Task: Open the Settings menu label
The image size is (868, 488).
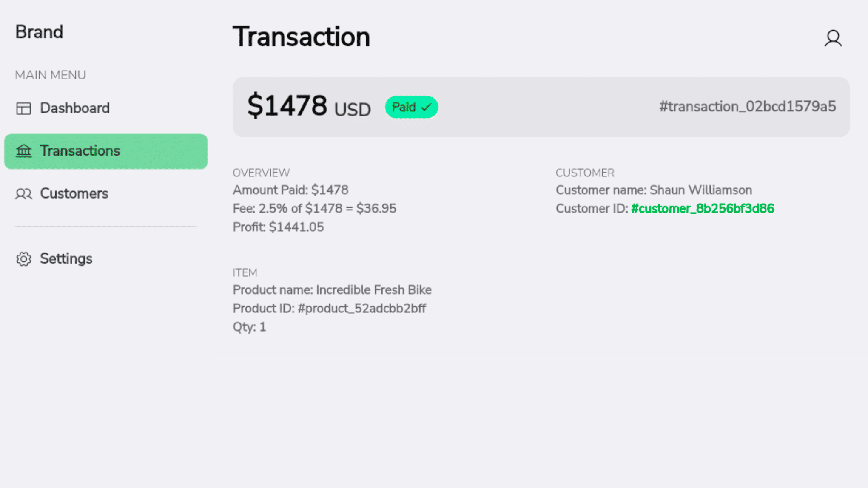Action: 66,259
